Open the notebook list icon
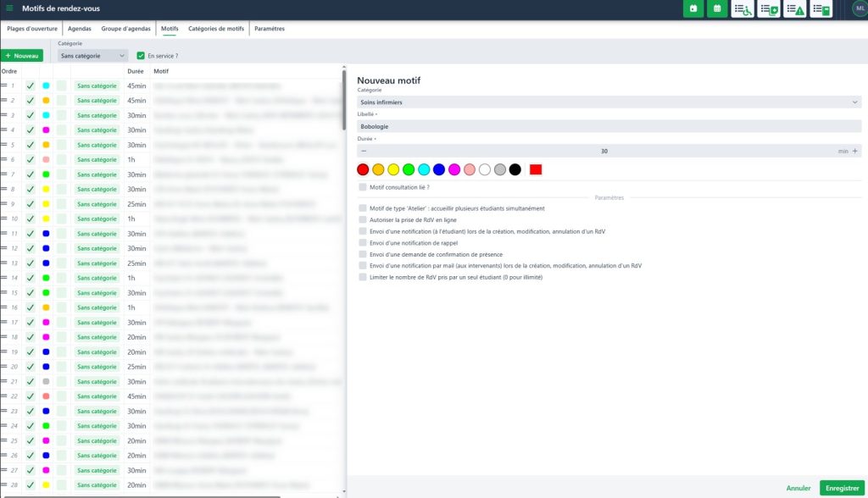The width and height of the screenshot is (868, 498). point(821,8)
